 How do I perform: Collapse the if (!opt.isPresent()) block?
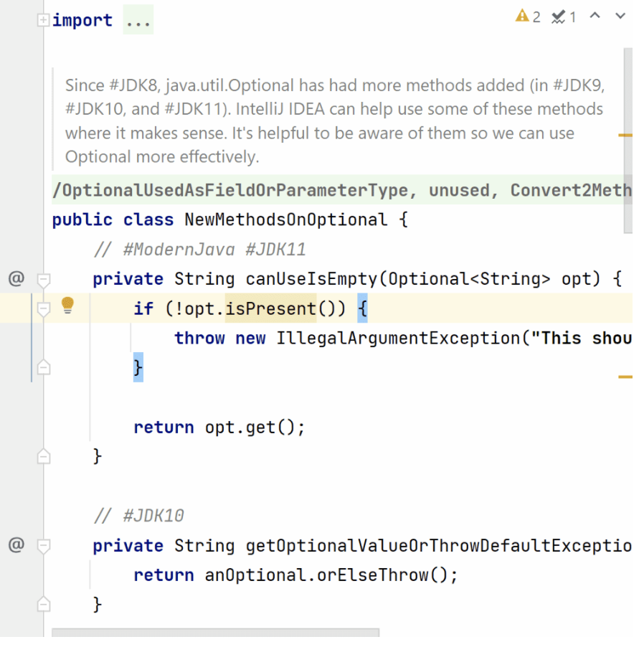point(44,309)
